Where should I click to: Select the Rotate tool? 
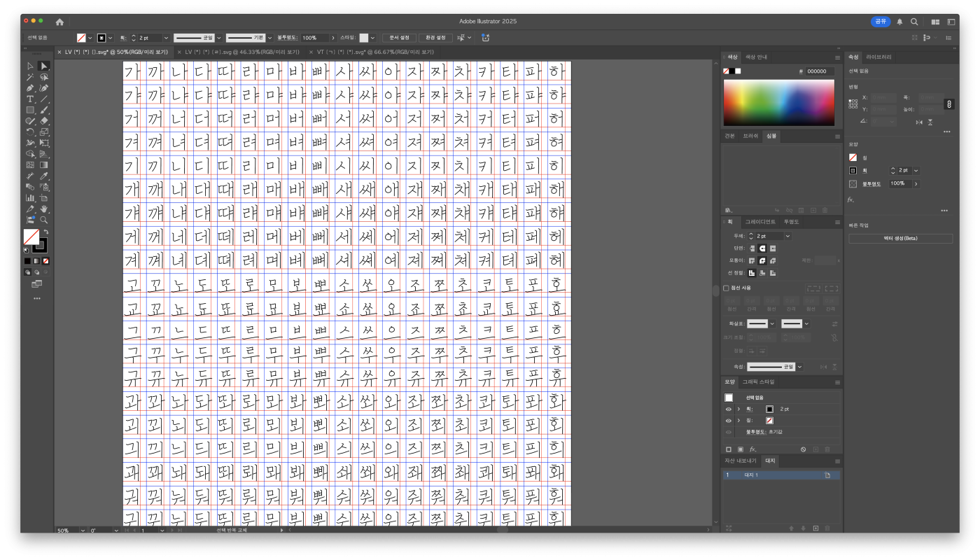[x=30, y=132]
